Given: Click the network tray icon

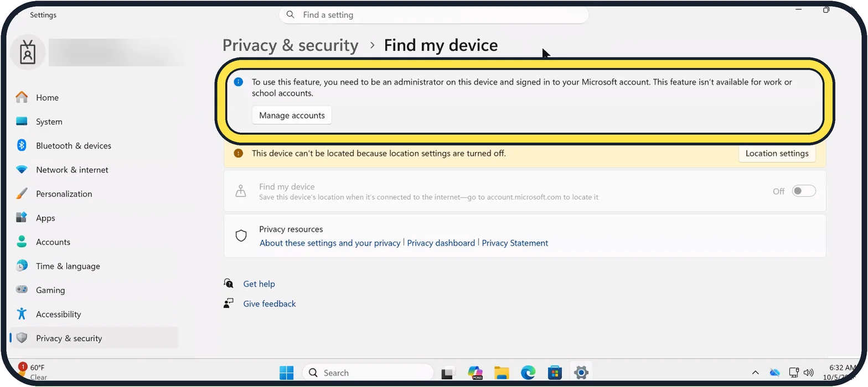Looking at the screenshot, I should pos(793,373).
